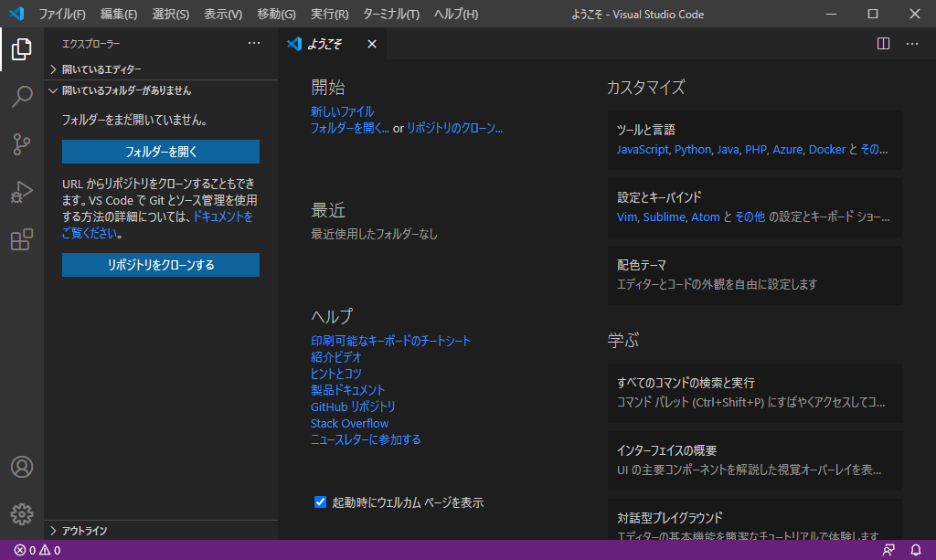Screen dimensions: 936x560
Task: Expand the 開いているエディター section
Action: [x=161, y=69]
